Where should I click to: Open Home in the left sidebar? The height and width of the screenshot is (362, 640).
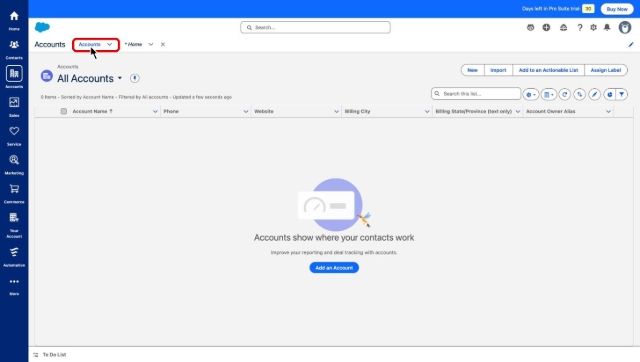14,20
